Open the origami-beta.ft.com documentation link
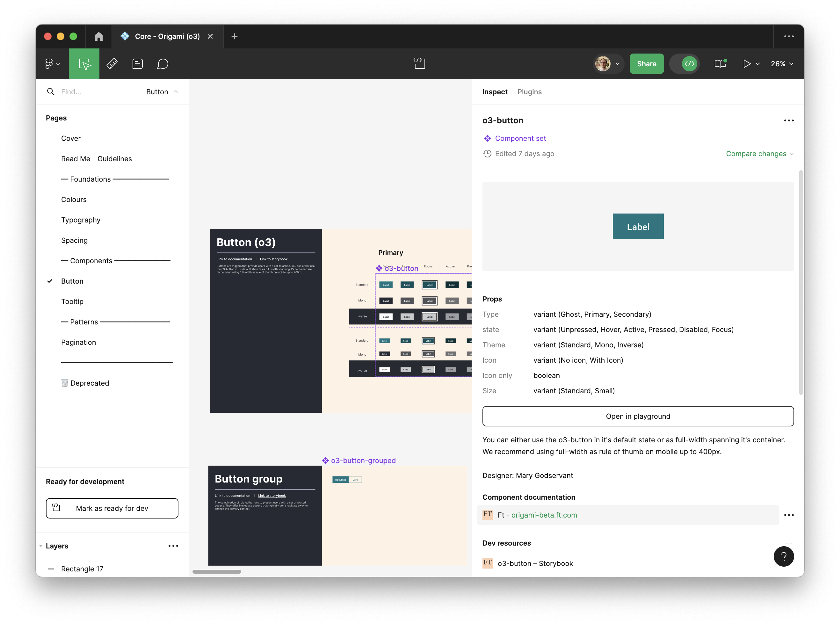 tap(544, 515)
